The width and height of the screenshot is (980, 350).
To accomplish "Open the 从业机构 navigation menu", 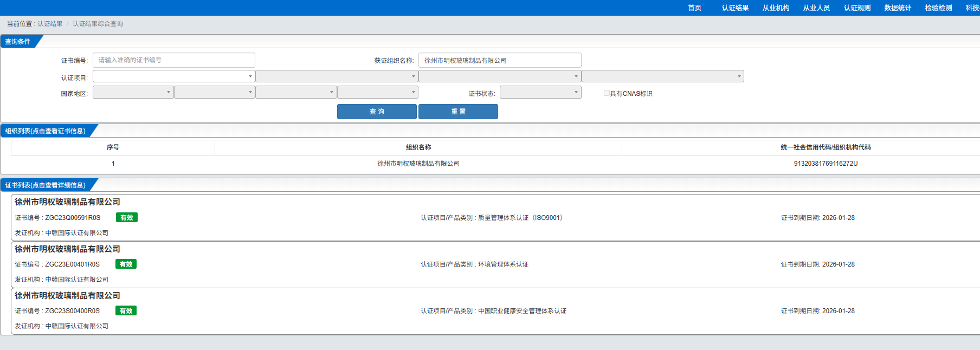I will 776,8.
